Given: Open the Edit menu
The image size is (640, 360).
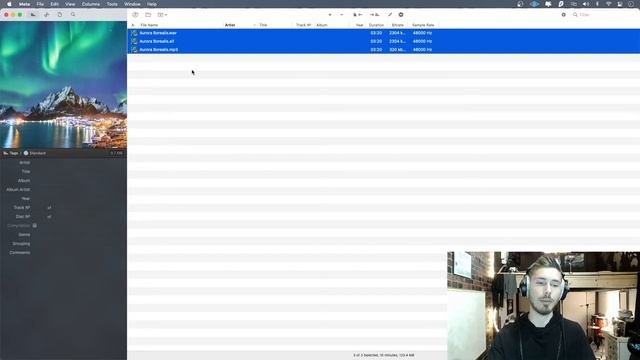Looking at the screenshot, I should pyautogui.click(x=54, y=4).
